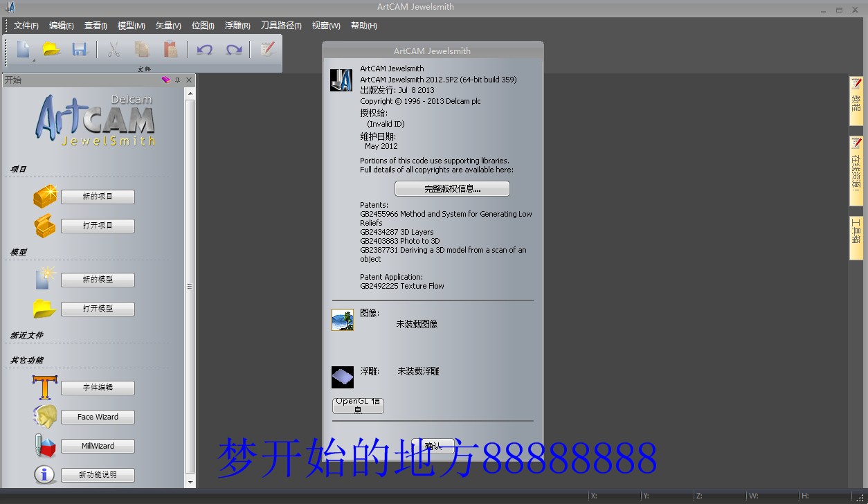The image size is (868, 504).
Task: Click the scroll down arrow of 开始 panel
Action: pos(190,482)
